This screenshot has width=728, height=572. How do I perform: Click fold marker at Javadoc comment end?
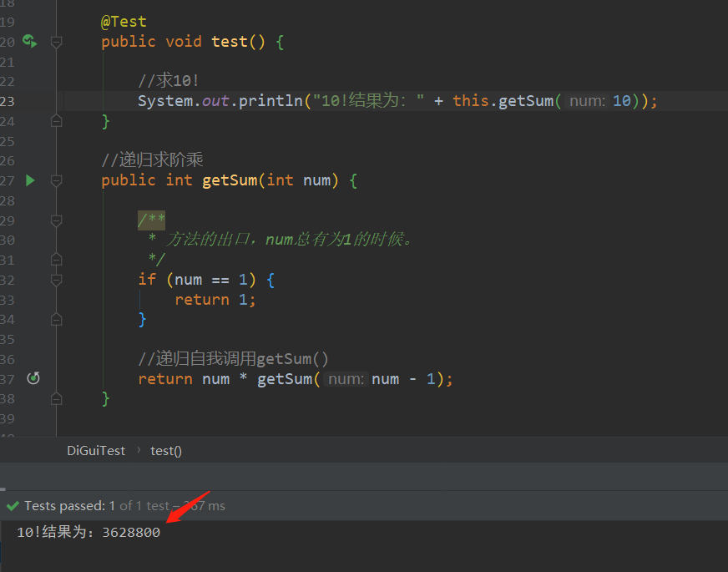[56, 260]
